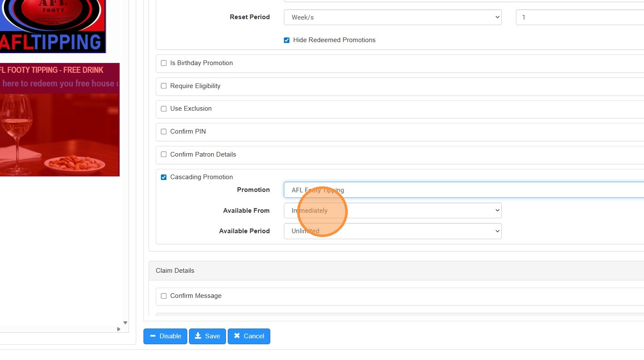Click scroll right arrow in preview panel
The image size is (644, 360).
coord(118,329)
